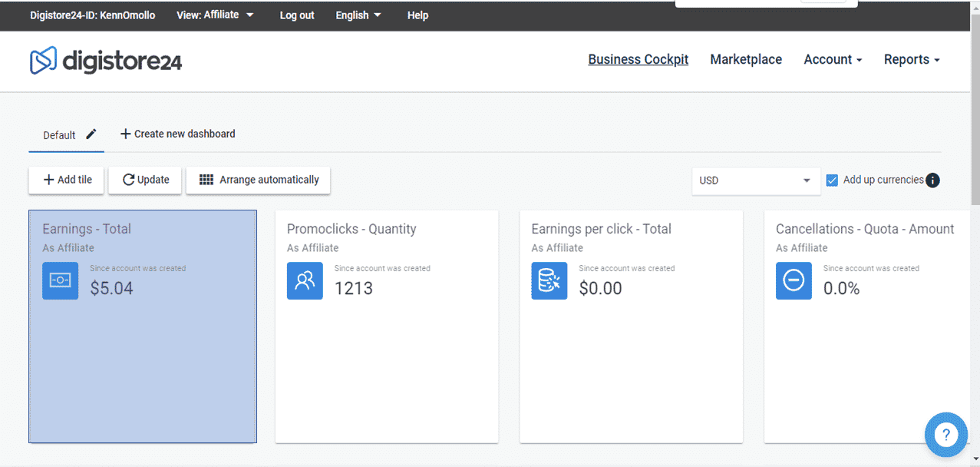Open the English language dropdown

coord(358,15)
